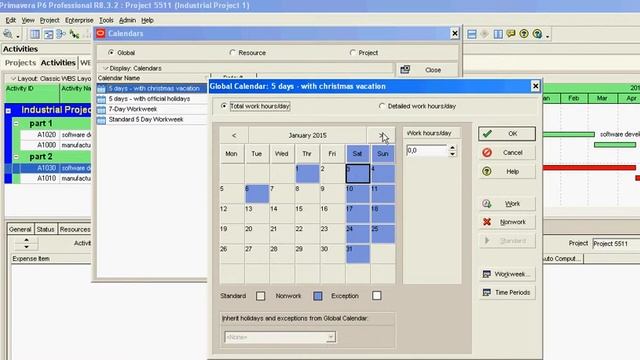Select activity A1020 row
The width and height of the screenshot is (640, 360).
tap(56, 135)
